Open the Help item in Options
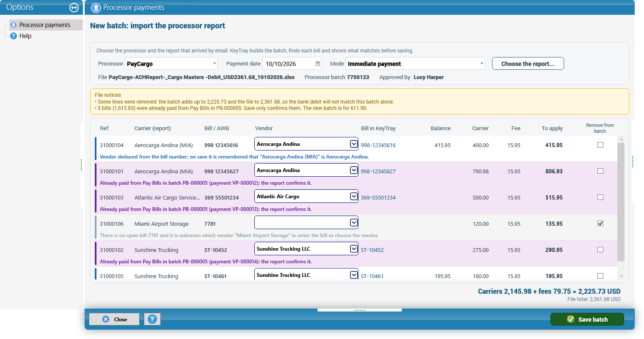 [25, 36]
